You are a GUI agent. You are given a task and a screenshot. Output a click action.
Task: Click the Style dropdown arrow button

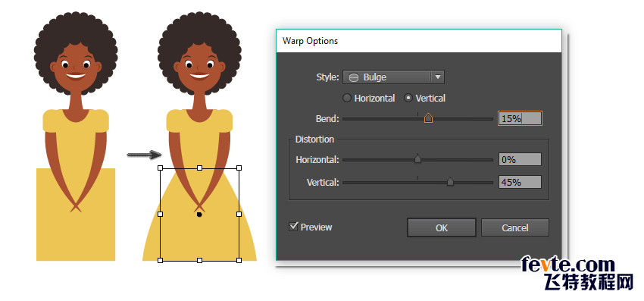[438, 77]
